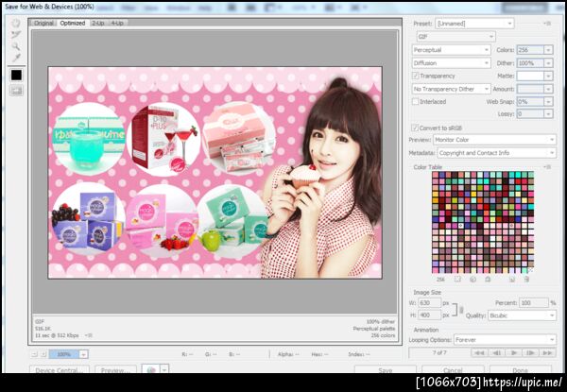The width and height of the screenshot is (567, 392).
Task: Click the Cancel button
Action: [453, 370]
